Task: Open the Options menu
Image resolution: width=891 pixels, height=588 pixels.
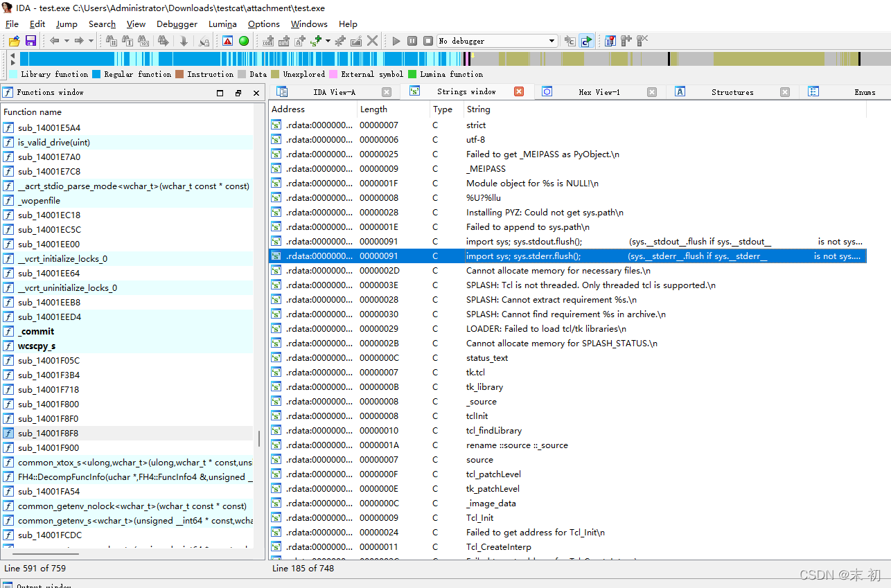Action: click(264, 24)
